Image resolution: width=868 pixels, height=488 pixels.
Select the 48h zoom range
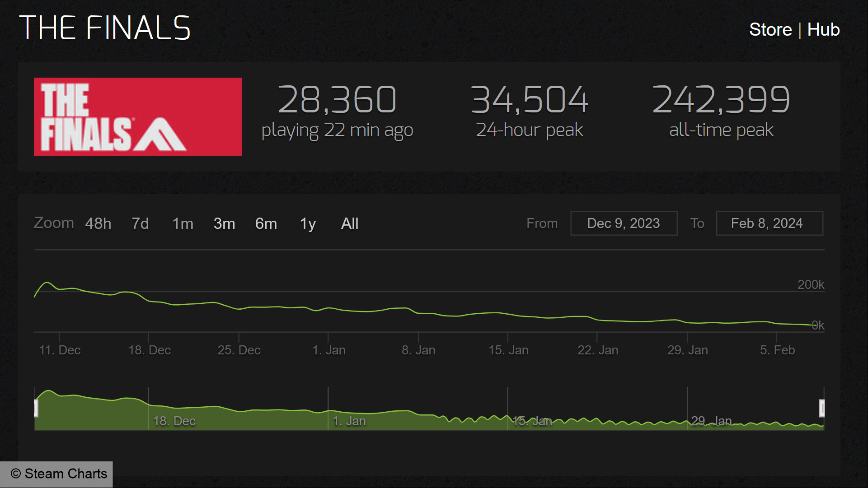click(98, 223)
